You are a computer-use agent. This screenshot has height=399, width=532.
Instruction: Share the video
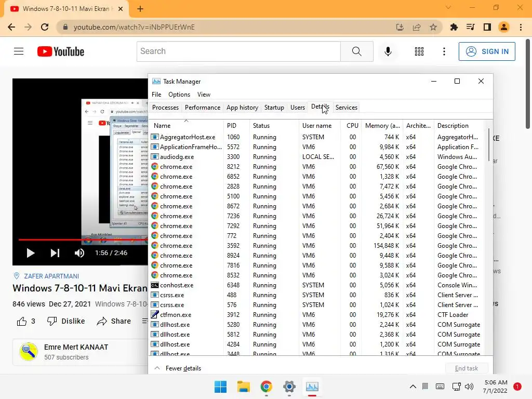click(114, 321)
